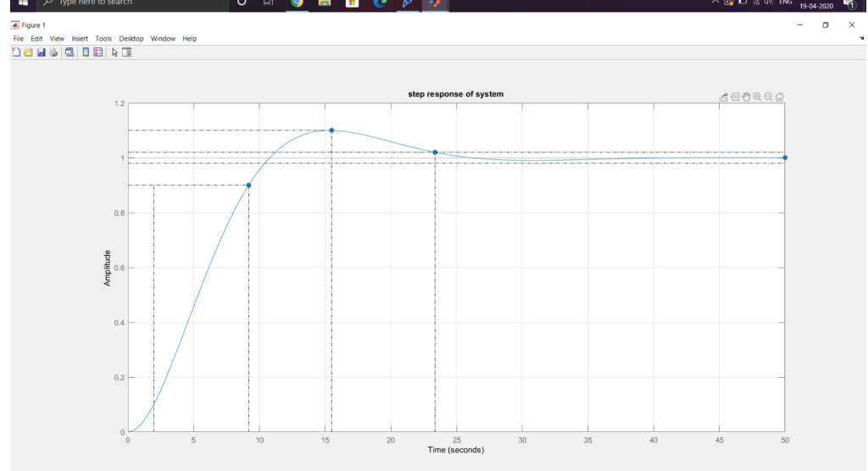The height and width of the screenshot is (471, 868).
Task: Click the MATLAB icon in the taskbar
Action: point(435,3)
